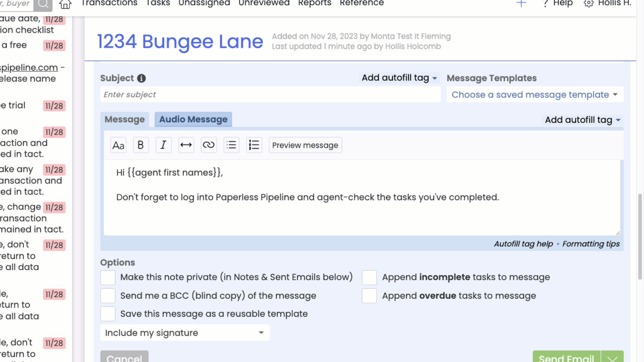644x362 pixels.
Task: Check Append overdue tasks to message
Action: (x=369, y=296)
